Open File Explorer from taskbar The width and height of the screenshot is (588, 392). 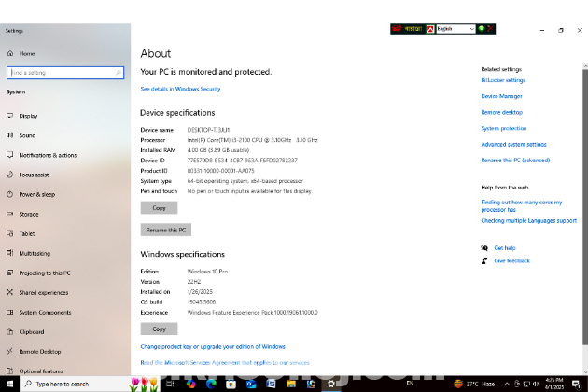click(291, 384)
